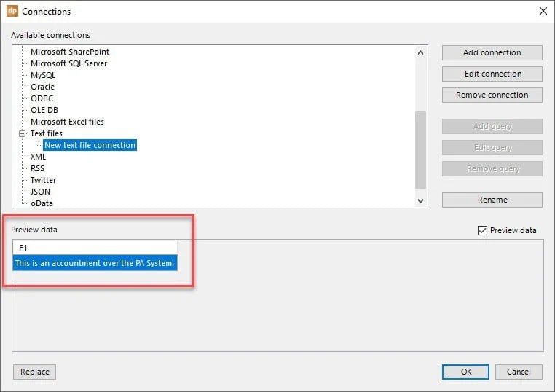Image resolution: width=555 pixels, height=392 pixels.
Task: Close the Connections dialog
Action: click(543, 11)
